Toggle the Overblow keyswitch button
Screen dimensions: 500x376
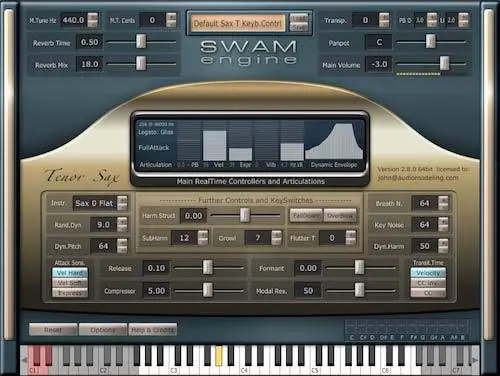(x=340, y=216)
